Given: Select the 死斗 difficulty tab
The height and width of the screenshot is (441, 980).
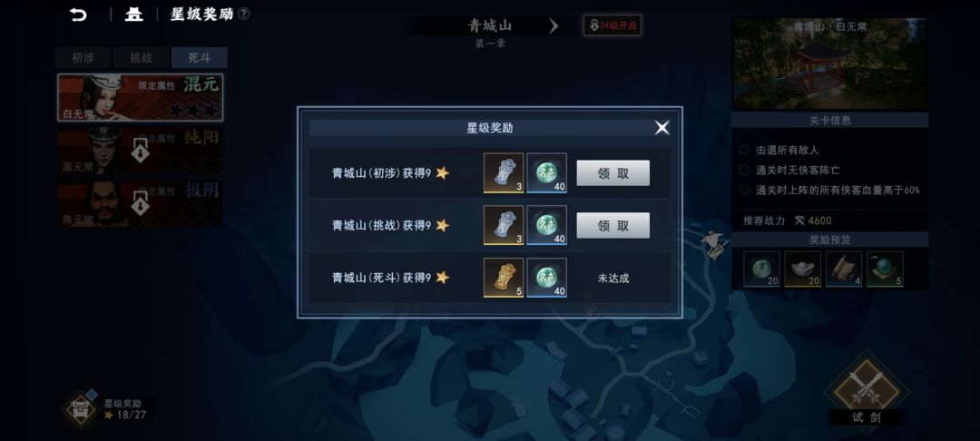Looking at the screenshot, I should [x=200, y=58].
